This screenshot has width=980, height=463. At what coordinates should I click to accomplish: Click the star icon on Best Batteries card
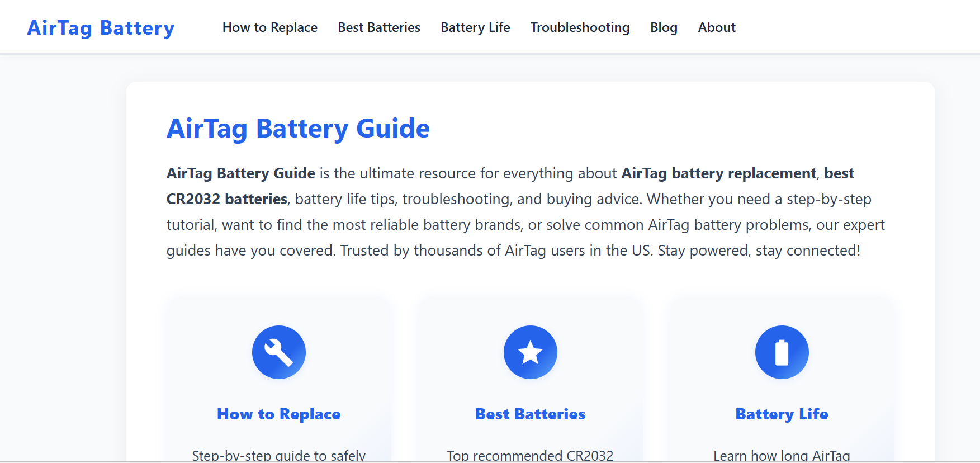click(530, 352)
